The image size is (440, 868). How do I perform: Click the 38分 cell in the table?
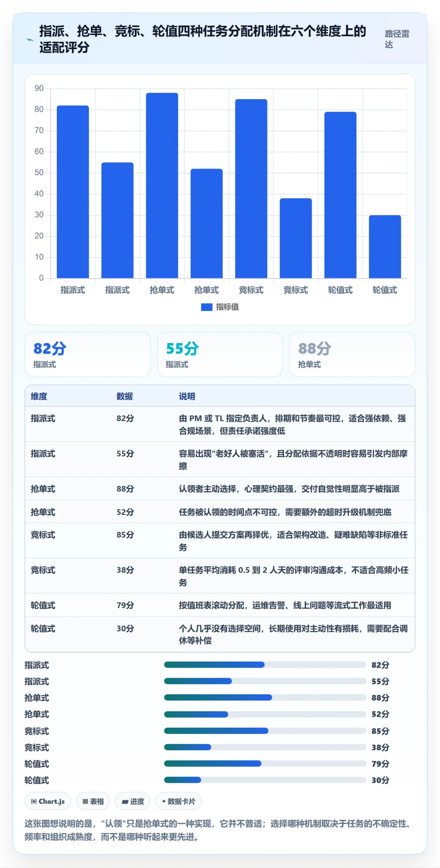pos(125,570)
